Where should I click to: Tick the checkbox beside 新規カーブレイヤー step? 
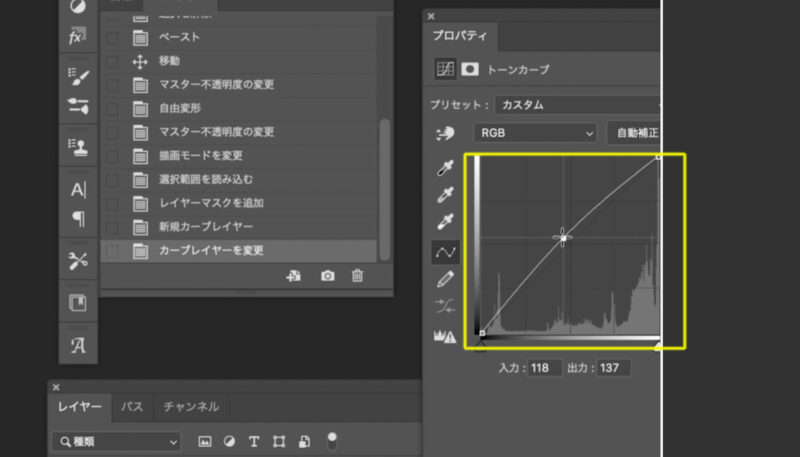(112, 227)
